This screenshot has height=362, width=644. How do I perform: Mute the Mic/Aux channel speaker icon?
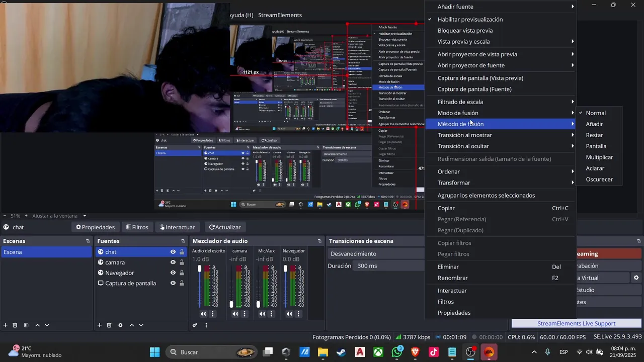click(262, 314)
